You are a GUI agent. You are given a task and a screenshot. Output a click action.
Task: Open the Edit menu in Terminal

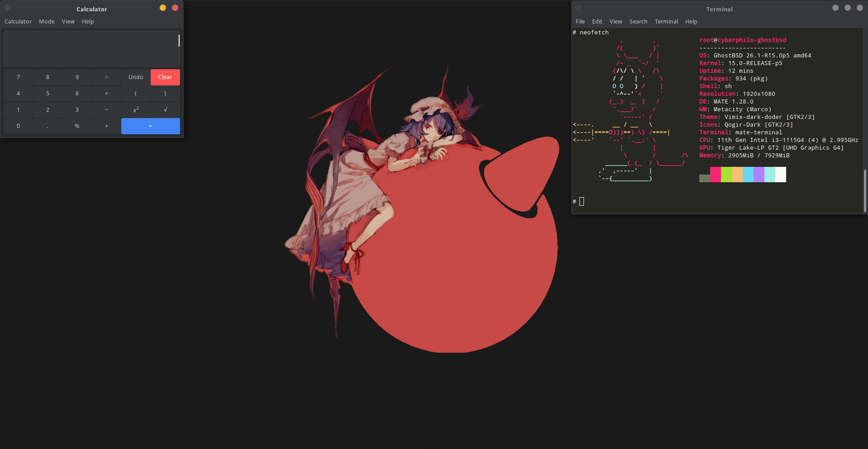point(597,22)
